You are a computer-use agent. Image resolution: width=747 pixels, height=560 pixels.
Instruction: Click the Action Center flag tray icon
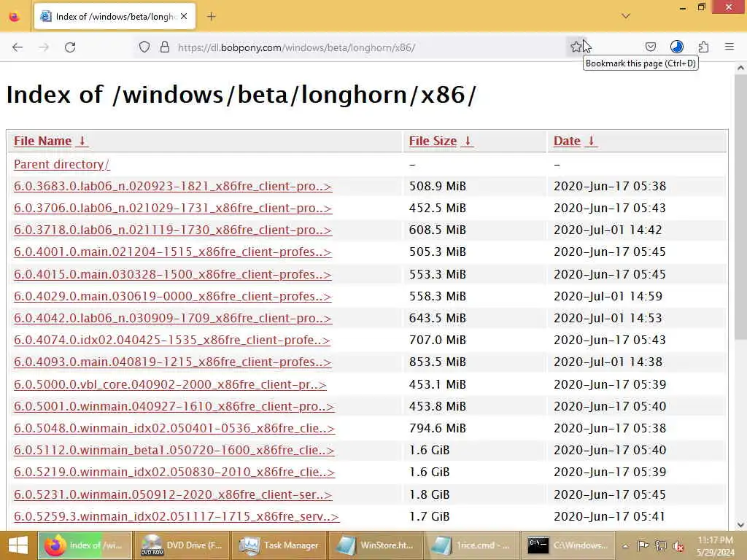tap(643, 546)
